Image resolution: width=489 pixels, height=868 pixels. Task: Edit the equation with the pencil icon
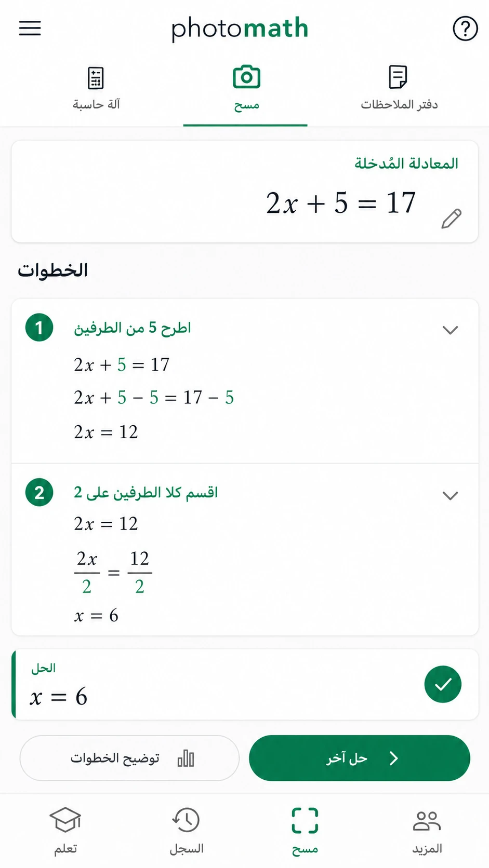(451, 219)
